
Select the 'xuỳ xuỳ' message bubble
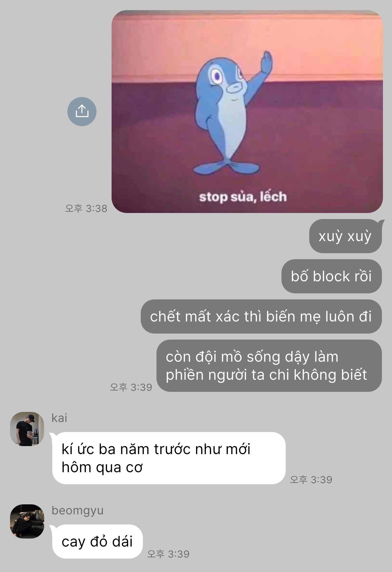click(x=345, y=236)
